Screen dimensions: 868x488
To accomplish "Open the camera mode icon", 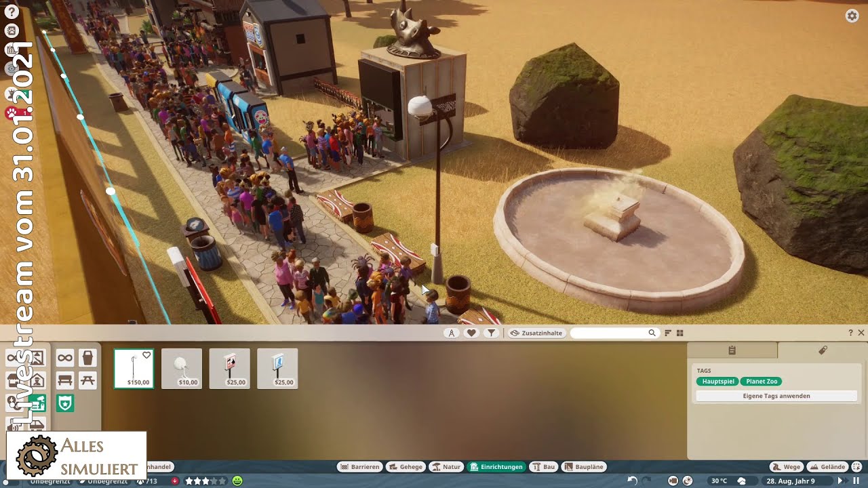I will tap(673, 481).
